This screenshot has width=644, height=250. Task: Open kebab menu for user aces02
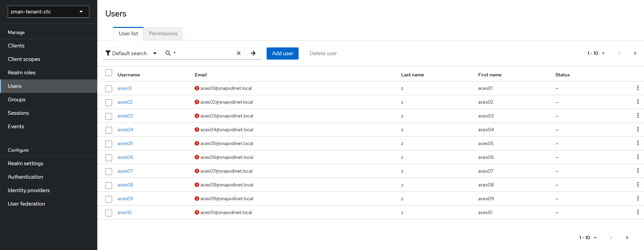(x=638, y=102)
